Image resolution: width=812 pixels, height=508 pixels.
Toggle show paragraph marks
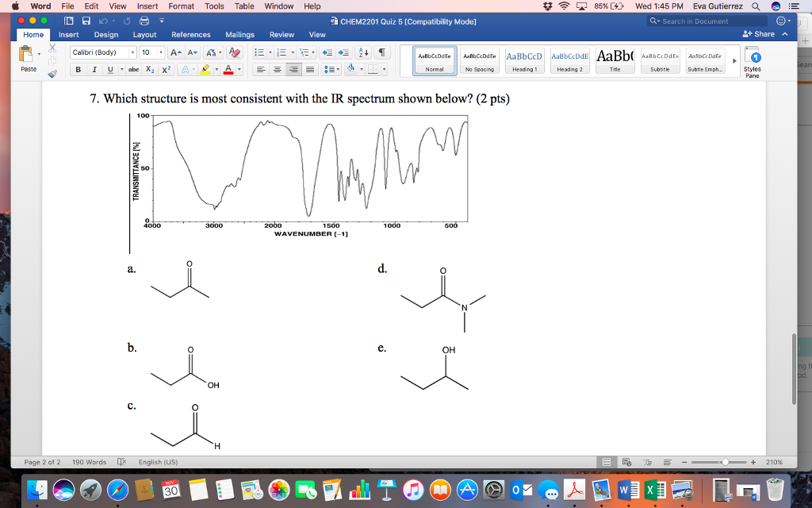tap(382, 52)
